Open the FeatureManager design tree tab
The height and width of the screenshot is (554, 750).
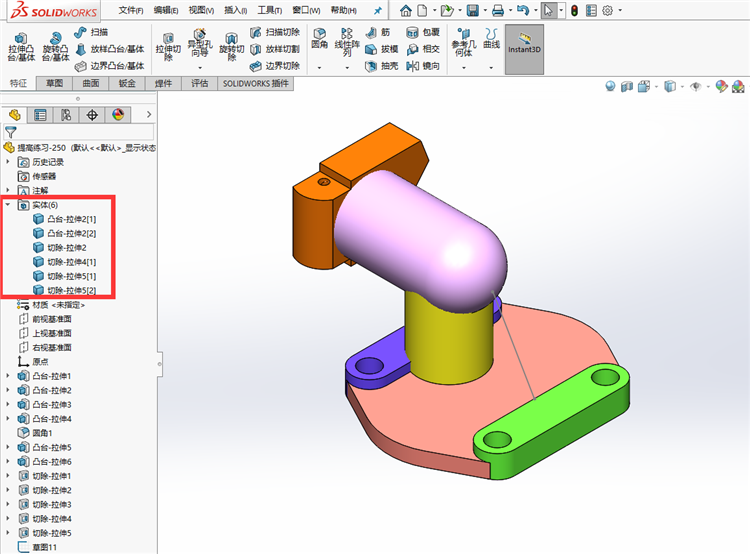click(x=14, y=115)
